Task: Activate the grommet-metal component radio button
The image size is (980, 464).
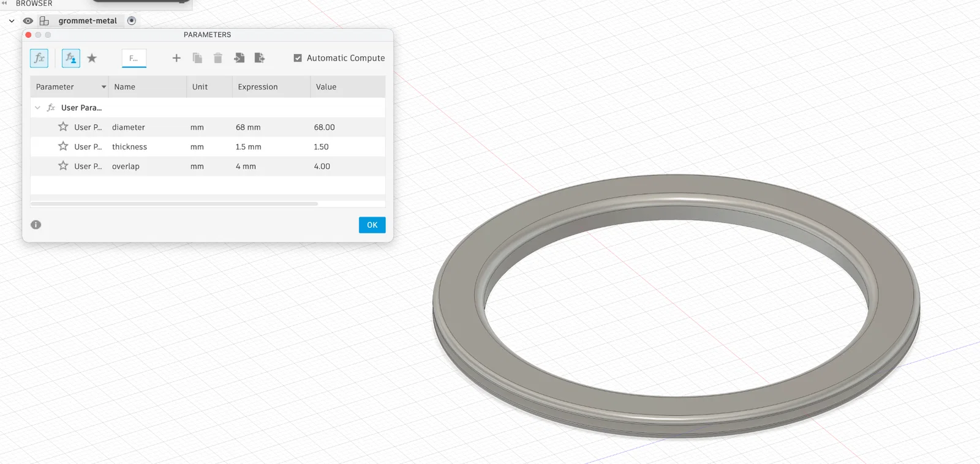Action: [132, 21]
